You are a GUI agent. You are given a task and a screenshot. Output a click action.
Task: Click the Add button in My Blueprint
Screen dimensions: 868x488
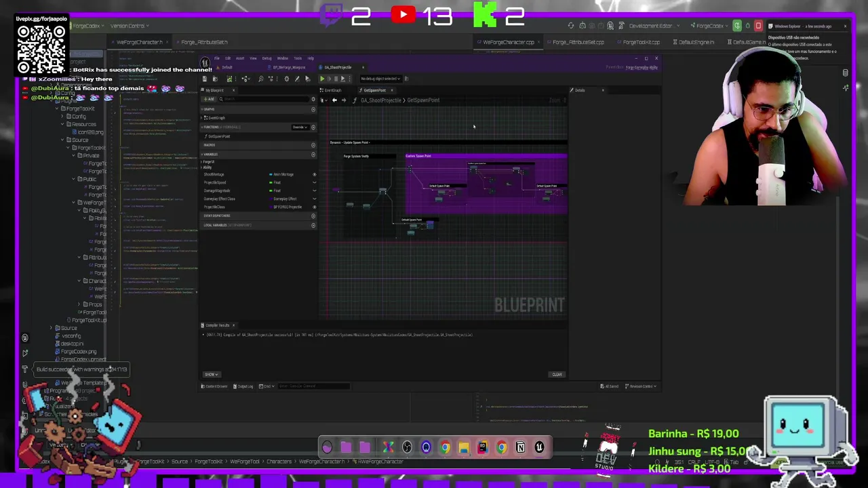209,99
